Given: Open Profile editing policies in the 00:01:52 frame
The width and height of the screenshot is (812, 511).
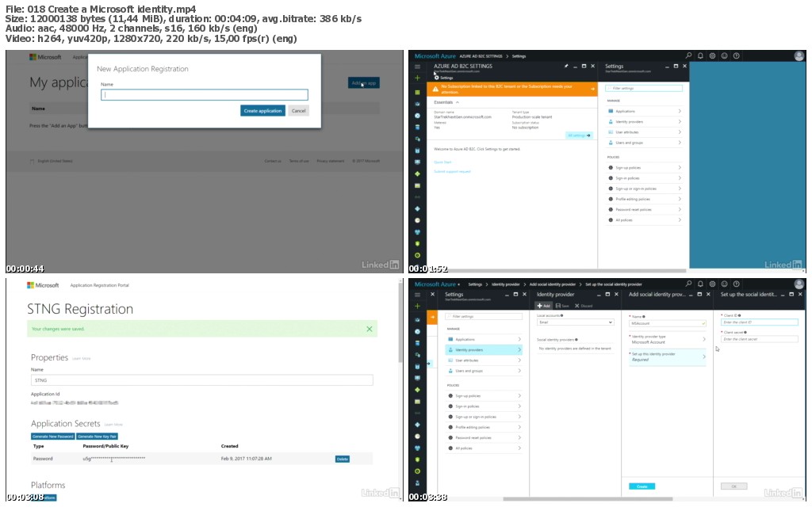Looking at the screenshot, I should pos(644,199).
